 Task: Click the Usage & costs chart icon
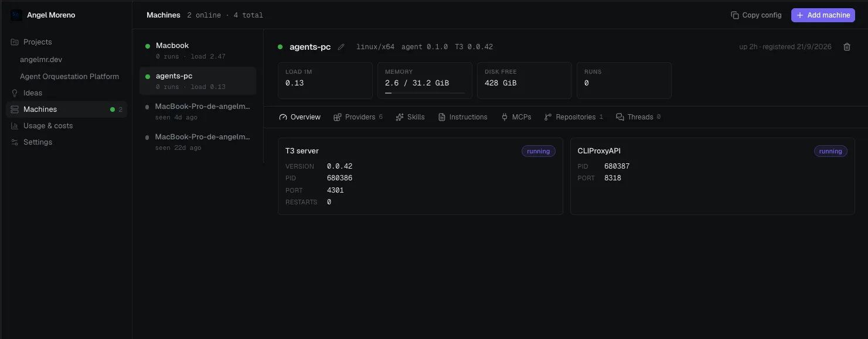pyautogui.click(x=15, y=126)
